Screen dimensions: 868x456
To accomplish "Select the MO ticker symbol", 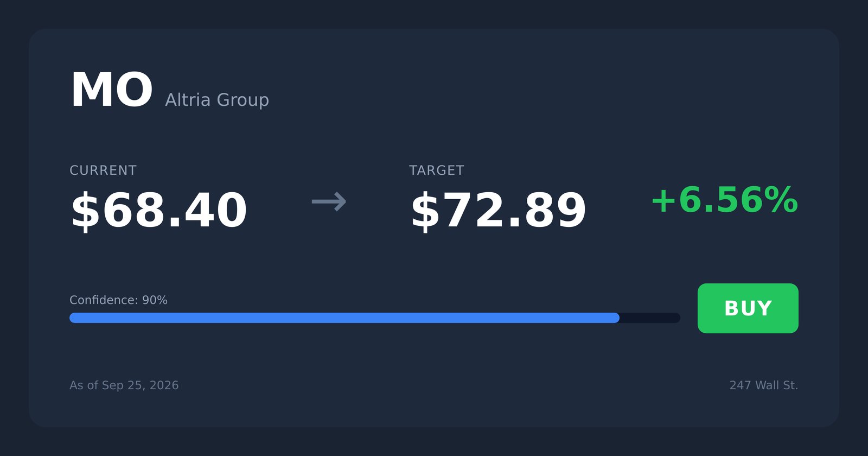I will coord(112,90).
